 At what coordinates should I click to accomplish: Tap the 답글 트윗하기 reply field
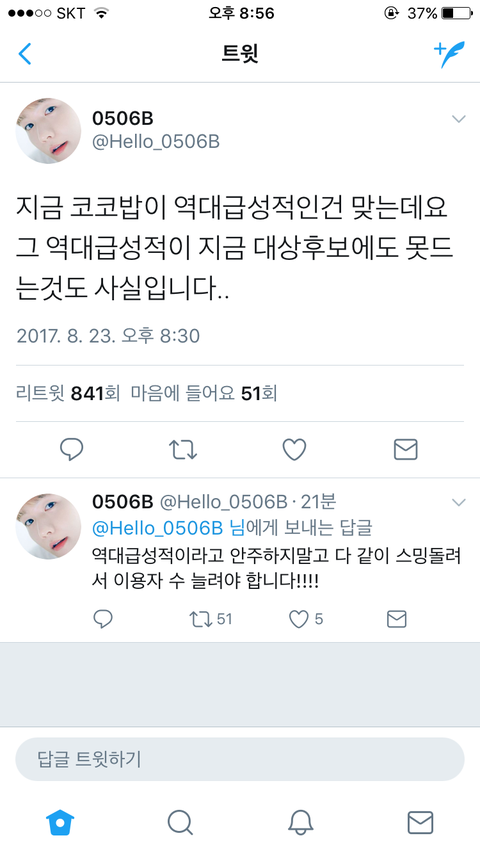point(240,759)
